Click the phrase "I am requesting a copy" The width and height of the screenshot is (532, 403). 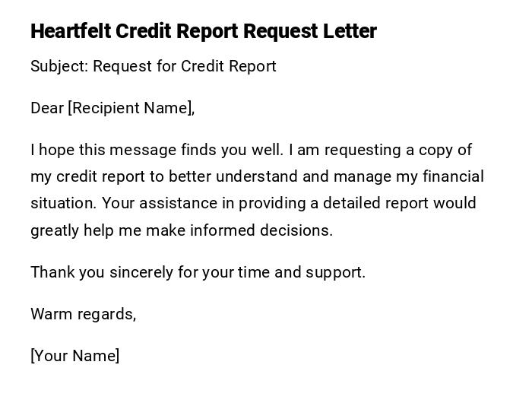click(x=377, y=150)
